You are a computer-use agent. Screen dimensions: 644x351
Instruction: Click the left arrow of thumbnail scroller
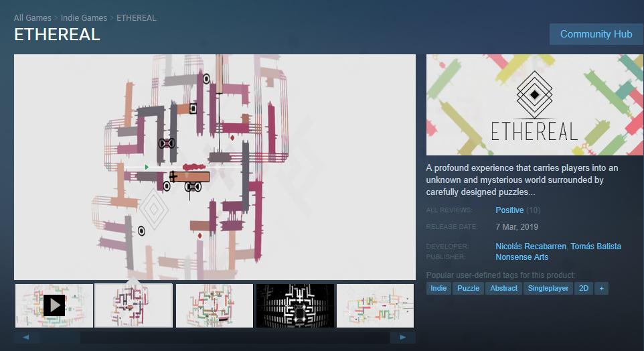pos(26,338)
